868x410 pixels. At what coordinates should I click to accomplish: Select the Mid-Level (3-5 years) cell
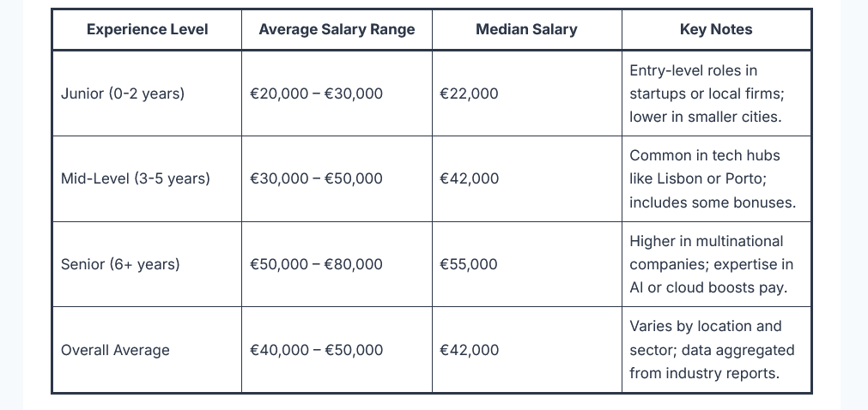coord(136,178)
